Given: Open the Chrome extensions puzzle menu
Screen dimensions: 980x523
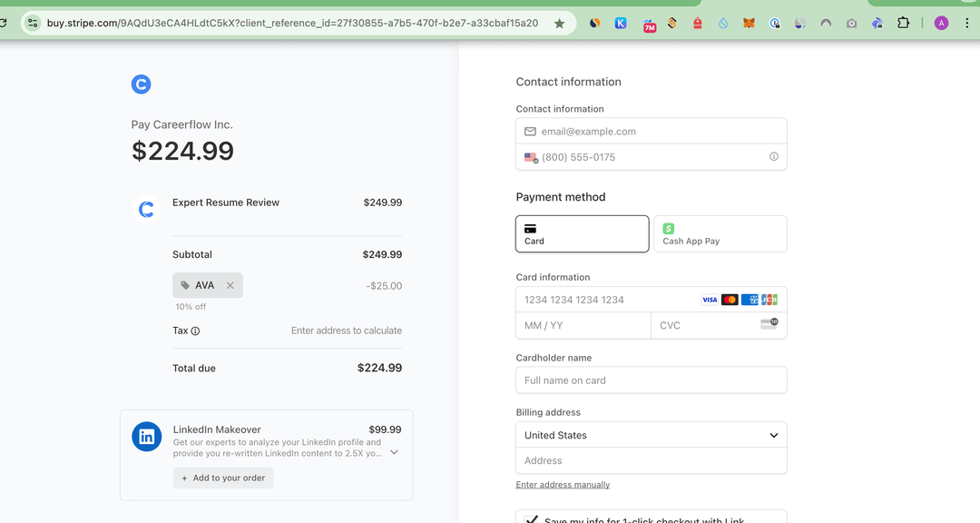Looking at the screenshot, I should pos(903,24).
